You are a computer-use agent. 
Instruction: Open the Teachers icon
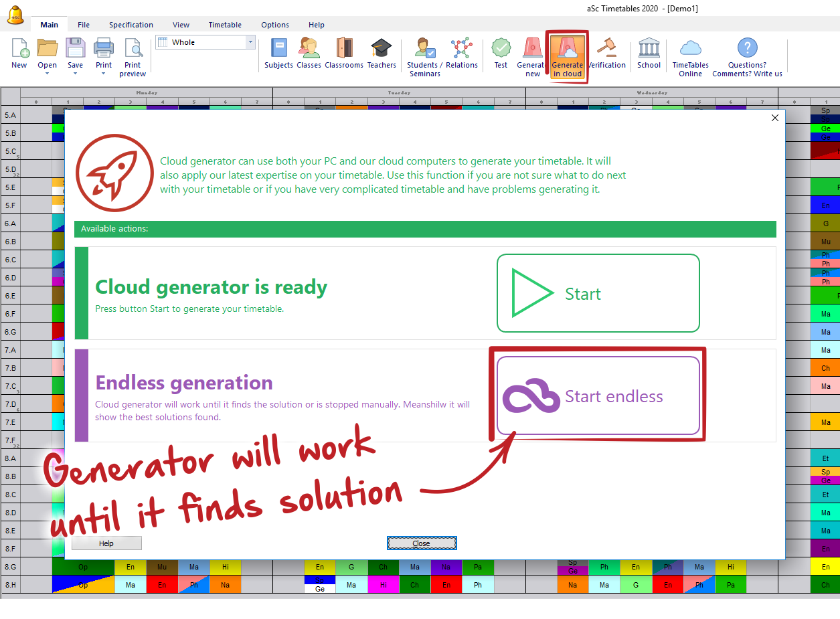382,49
